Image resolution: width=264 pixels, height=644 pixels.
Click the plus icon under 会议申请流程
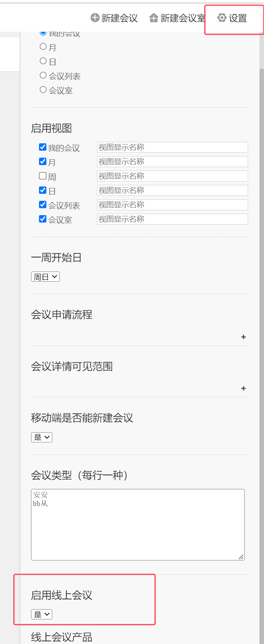(x=244, y=337)
